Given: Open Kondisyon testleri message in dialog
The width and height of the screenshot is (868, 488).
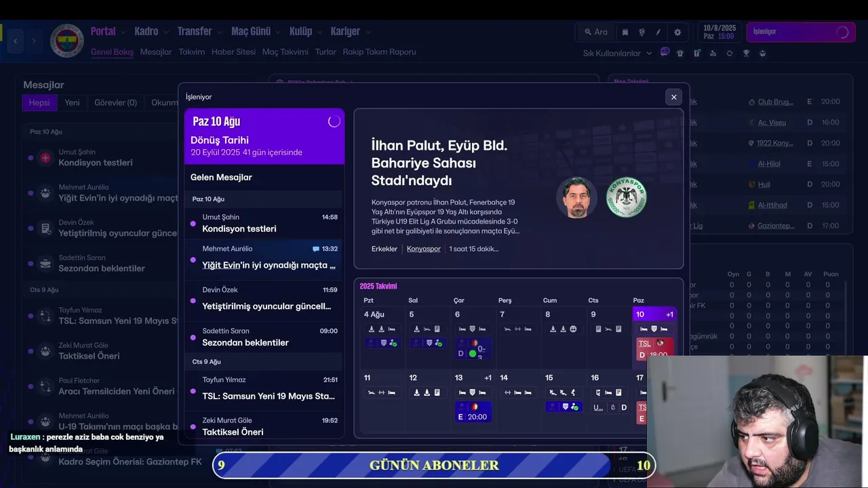Looking at the screenshot, I should pyautogui.click(x=264, y=223).
